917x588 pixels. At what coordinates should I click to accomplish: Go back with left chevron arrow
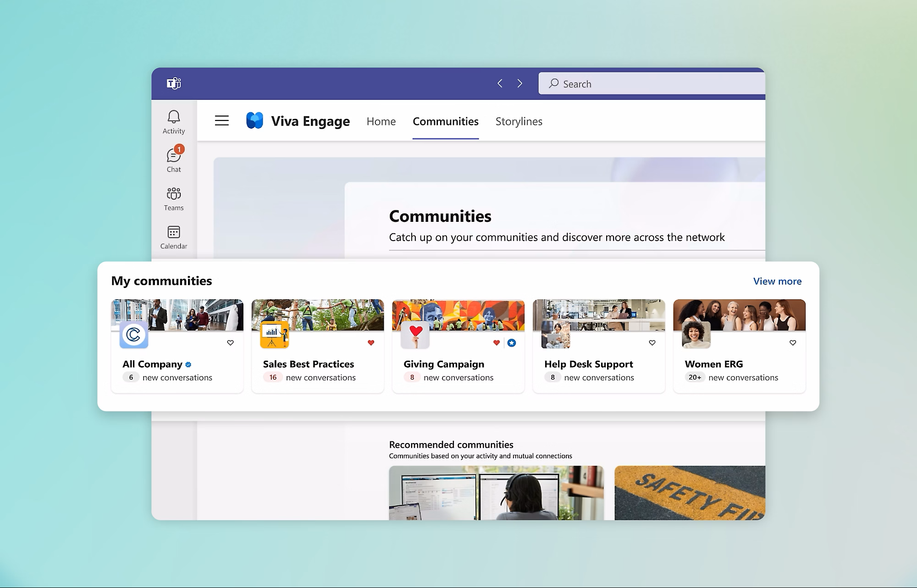click(500, 83)
